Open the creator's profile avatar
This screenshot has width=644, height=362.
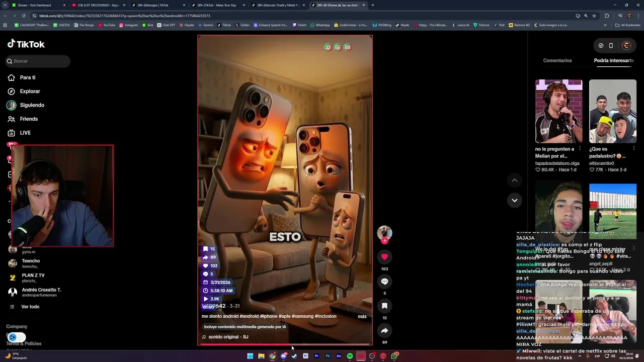point(384,233)
